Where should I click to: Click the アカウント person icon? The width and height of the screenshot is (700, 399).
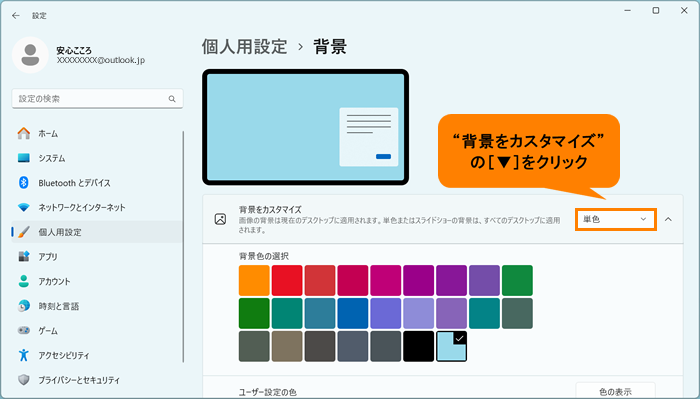(24, 281)
